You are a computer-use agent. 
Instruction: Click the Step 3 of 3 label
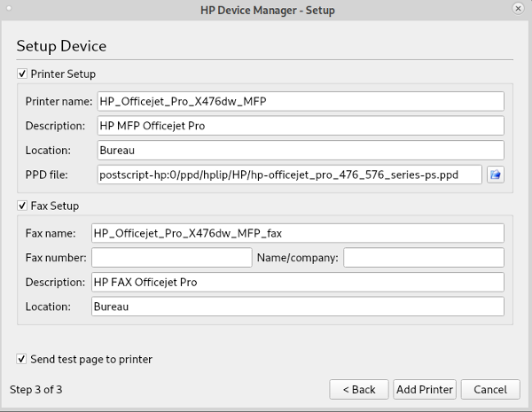click(x=36, y=390)
